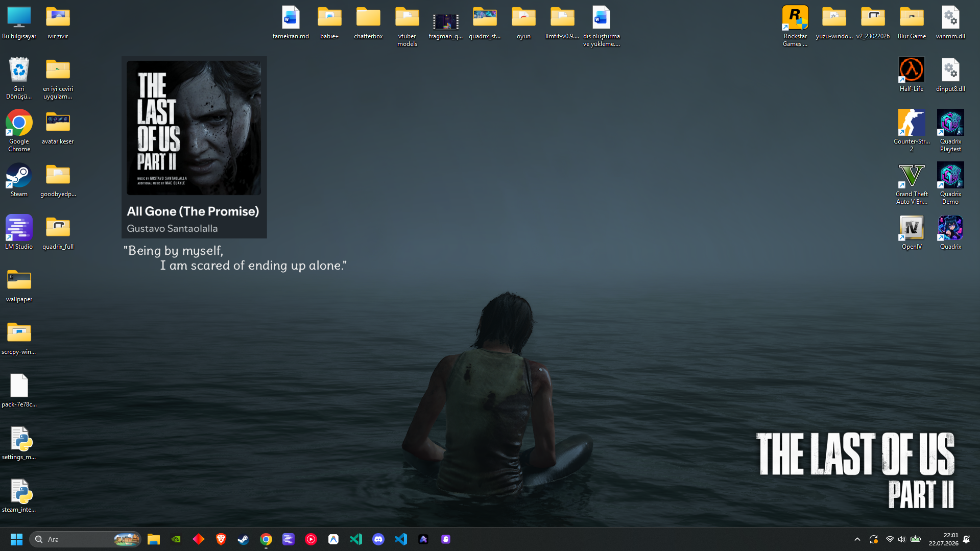Select the Geri Dönüşüm recycle bin icon

19,78
